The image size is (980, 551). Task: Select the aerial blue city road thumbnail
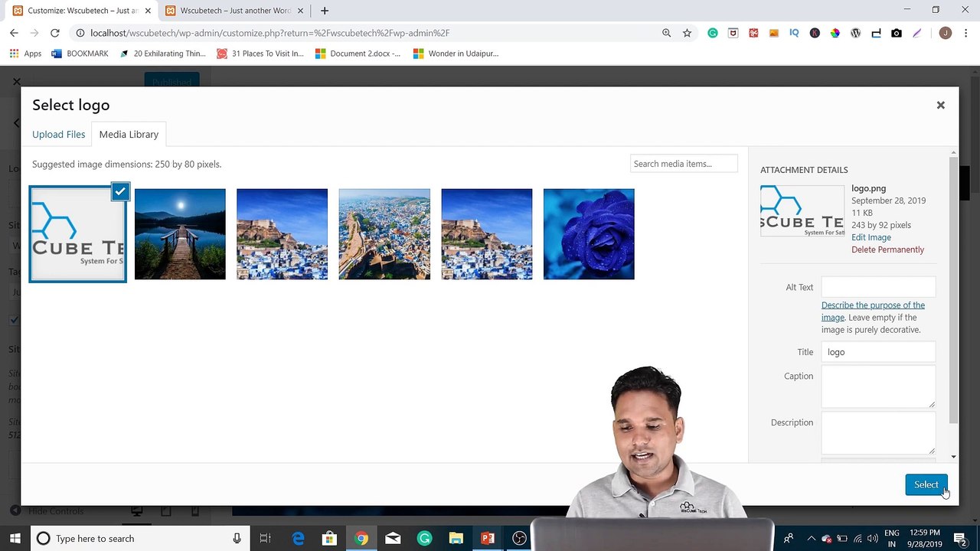point(384,234)
